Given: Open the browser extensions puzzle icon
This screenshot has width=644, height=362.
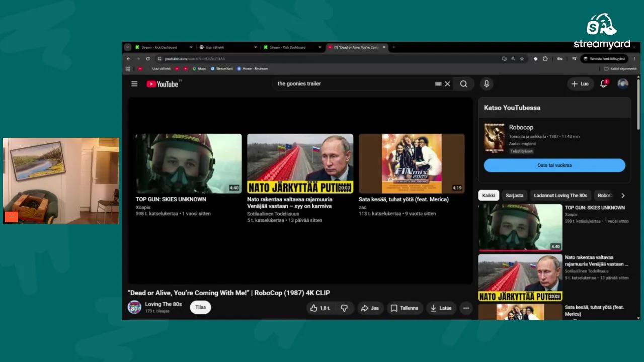Looking at the screenshot, I should (x=545, y=59).
